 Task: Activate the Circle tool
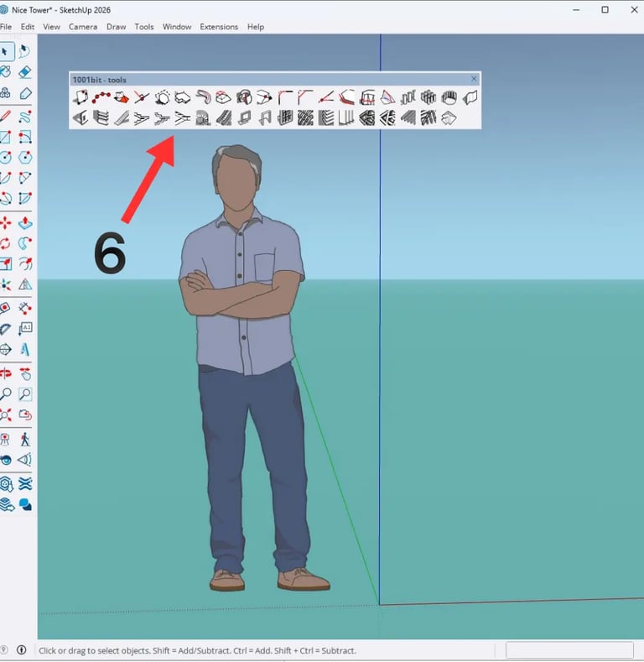pyautogui.click(x=6, y=158)
